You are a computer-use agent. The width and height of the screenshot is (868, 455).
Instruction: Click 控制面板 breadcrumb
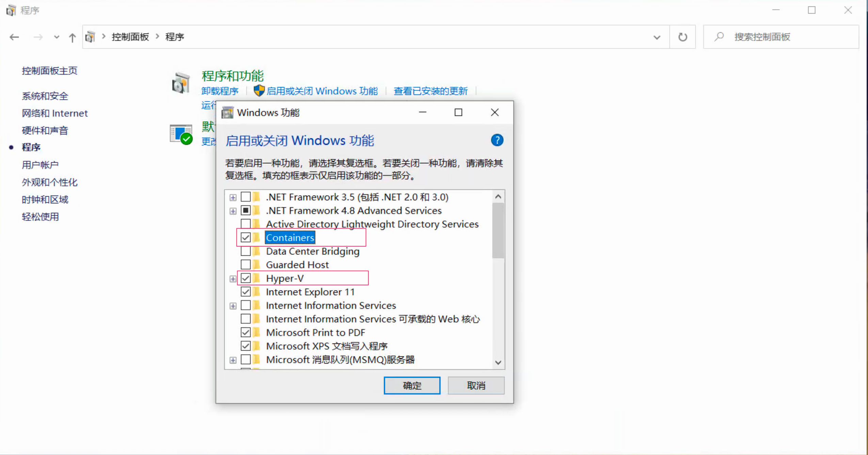(130, 37)
